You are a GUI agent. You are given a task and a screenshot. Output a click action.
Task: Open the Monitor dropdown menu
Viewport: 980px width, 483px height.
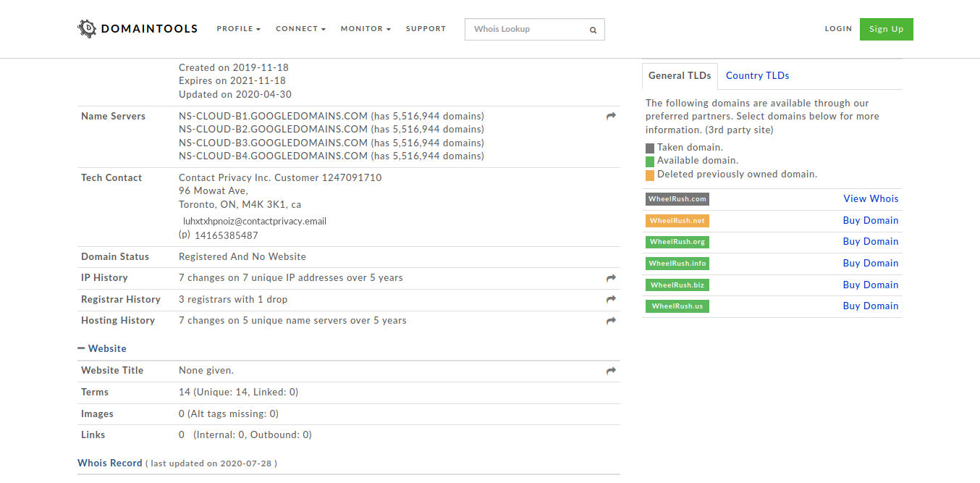[x=366, y=29]
